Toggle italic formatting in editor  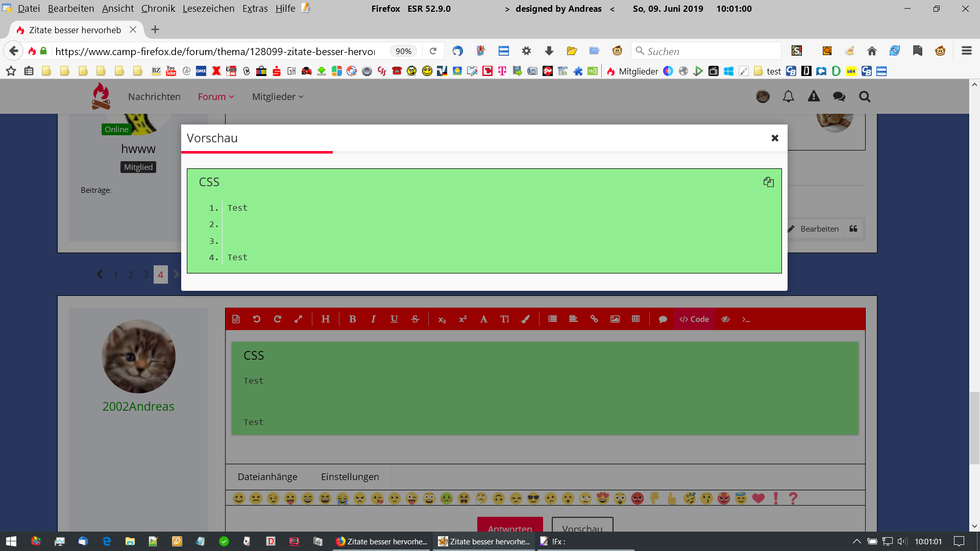tap(373, 319)
